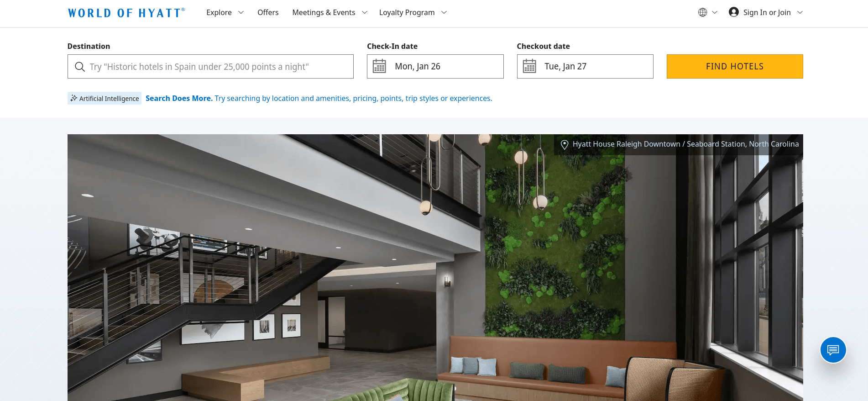Viewport: 868px width, 401px height.
Task: Select the Mon, Jan 26 check-in field
Action: 435,66
